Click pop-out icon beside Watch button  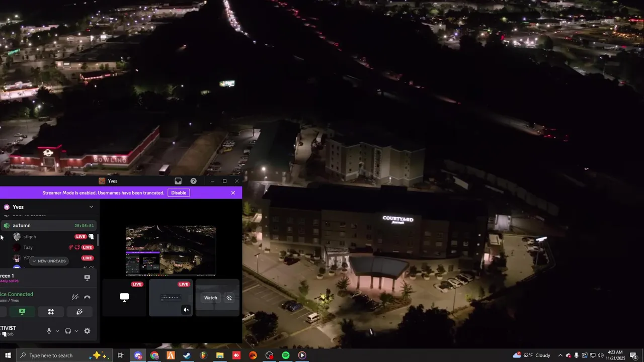[229, 298]
